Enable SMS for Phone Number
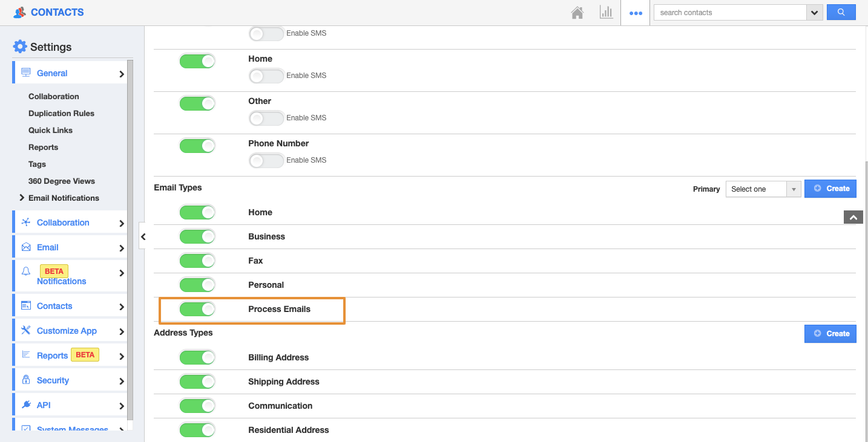This screenshot has width=868, height=442. coord(266,160)
